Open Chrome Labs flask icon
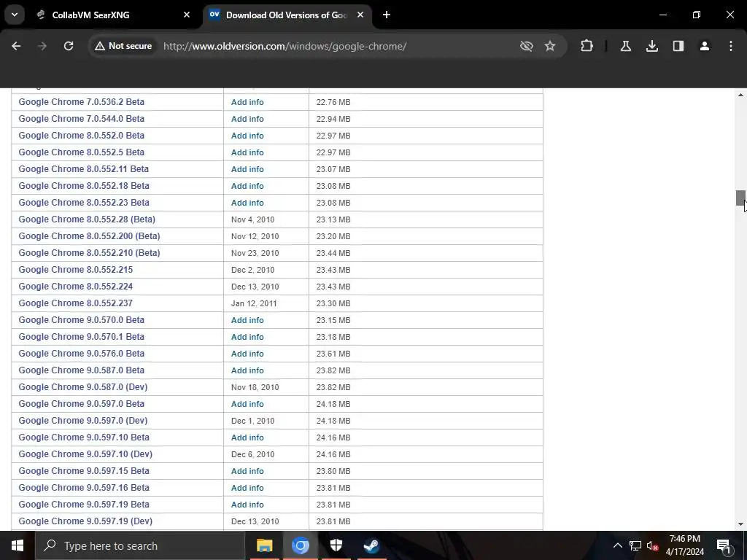 (625, 46)
